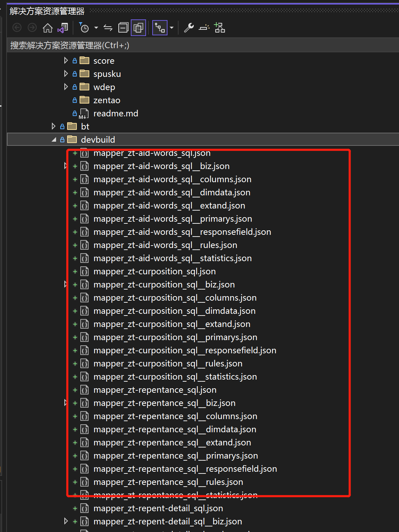399x532 pixels.
Task: Click the Forward navigation arrow in toolbar
Action: pos(32,28)
